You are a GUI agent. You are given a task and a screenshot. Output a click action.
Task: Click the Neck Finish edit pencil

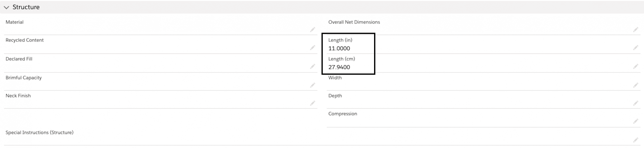point(312,103)
